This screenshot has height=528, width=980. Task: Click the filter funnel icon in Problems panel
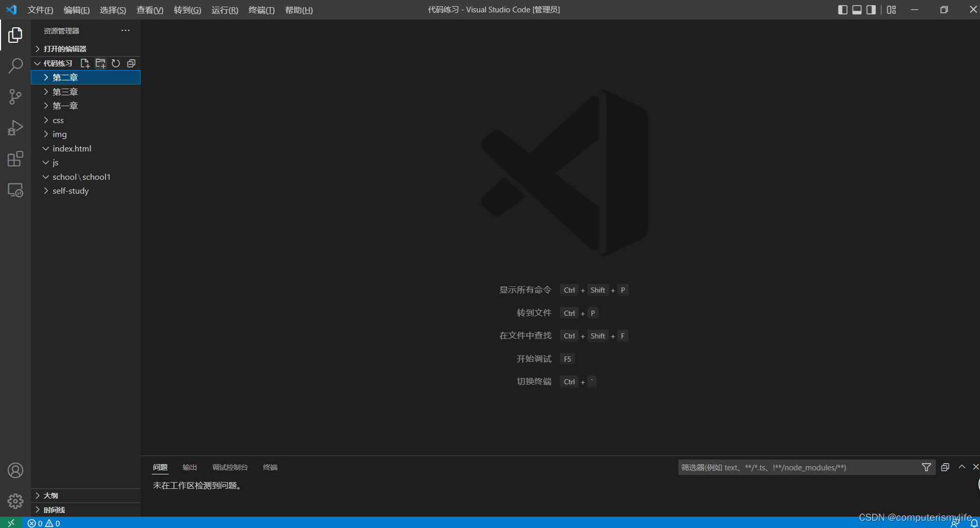[926, 467]
